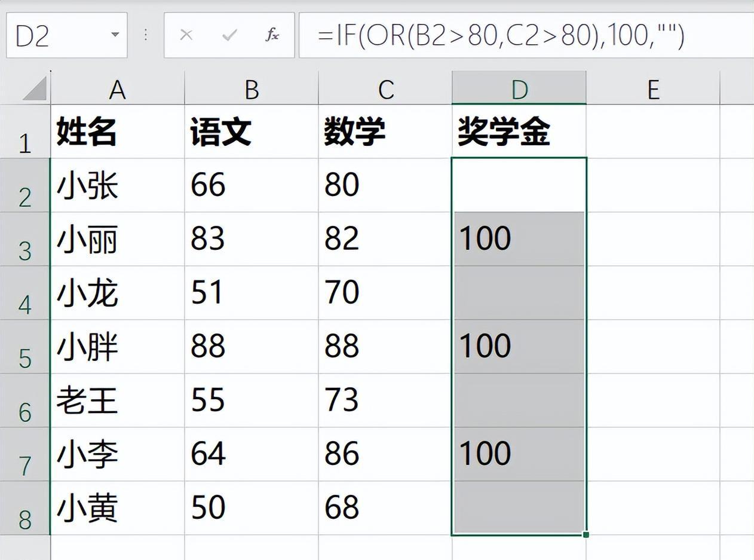
Task: Click the empty active cell D2
Action: coord(519,185)
